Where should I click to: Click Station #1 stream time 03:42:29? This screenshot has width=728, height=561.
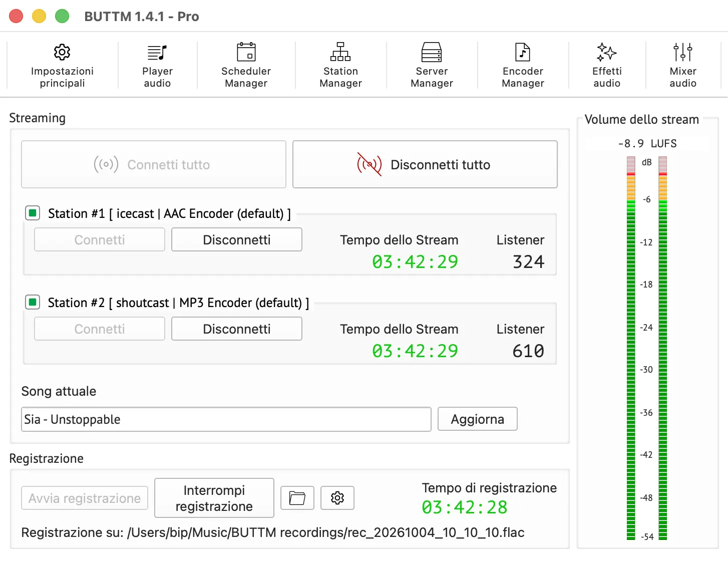click(415, 261)
